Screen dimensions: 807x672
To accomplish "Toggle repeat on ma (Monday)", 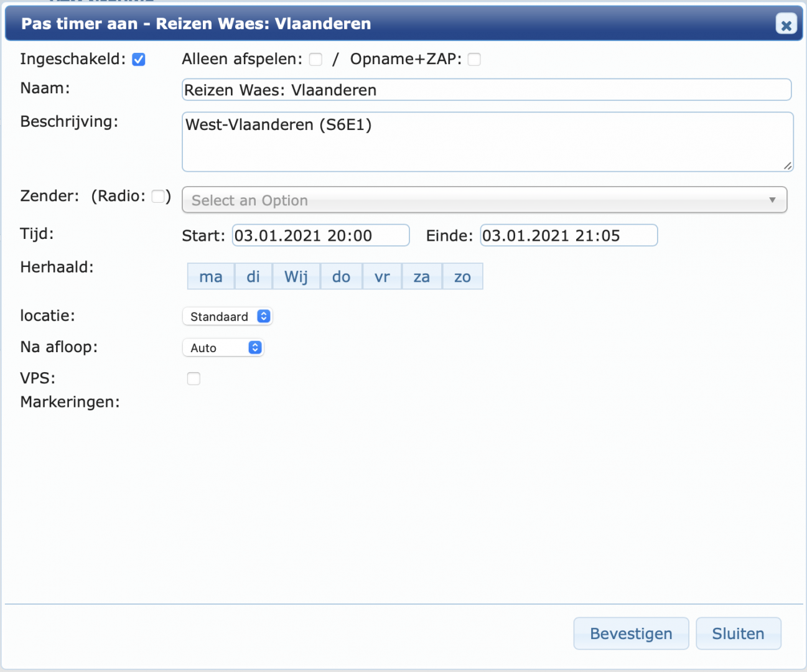I will point(211,276).
